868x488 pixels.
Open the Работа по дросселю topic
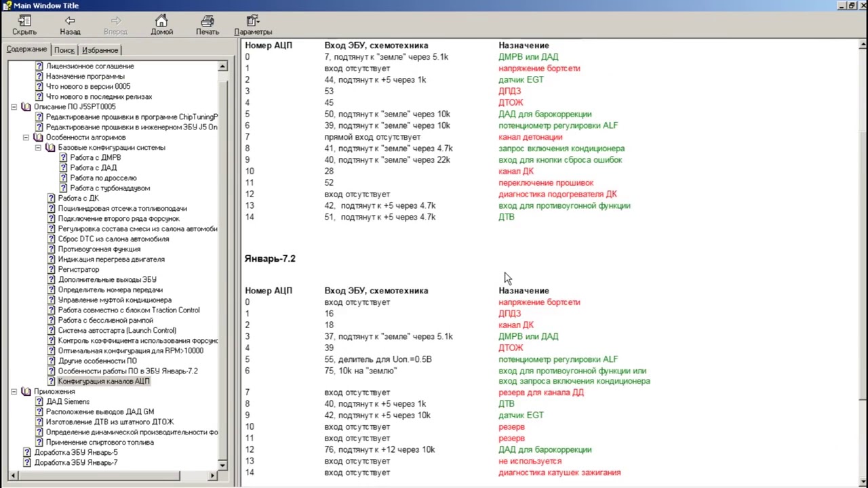(103, 178)
